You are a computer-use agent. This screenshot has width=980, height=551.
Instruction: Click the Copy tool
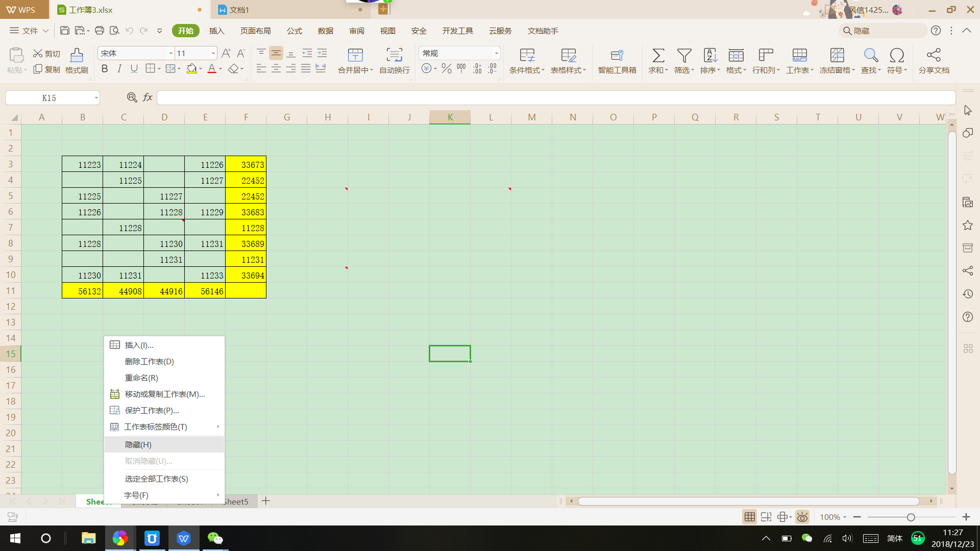46,69
